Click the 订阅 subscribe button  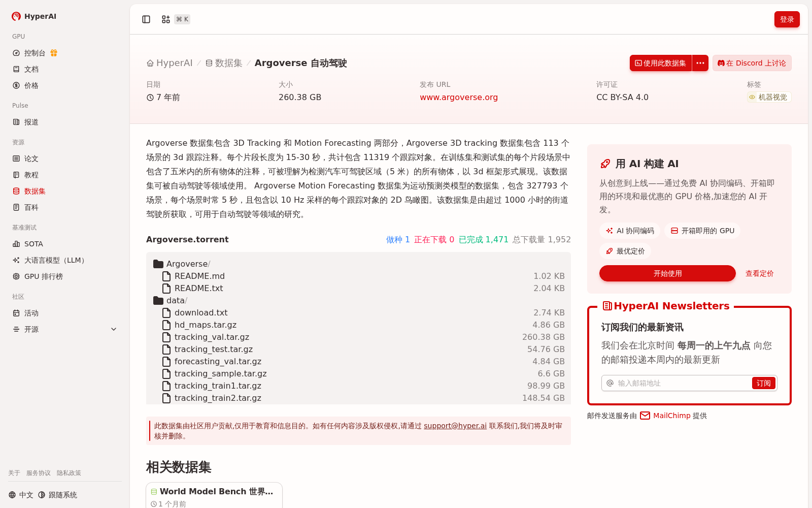tap(764, 383)
